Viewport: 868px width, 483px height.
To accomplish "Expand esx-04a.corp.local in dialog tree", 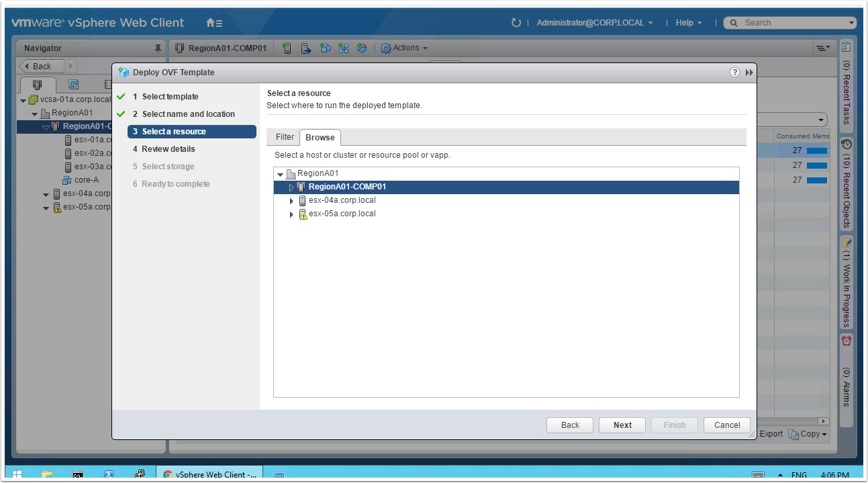I will 291,201.
